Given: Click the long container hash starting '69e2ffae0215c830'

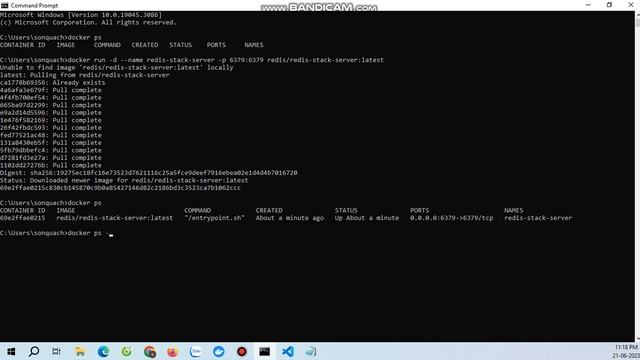Looking at the screenshot, I should click(120, 188).
